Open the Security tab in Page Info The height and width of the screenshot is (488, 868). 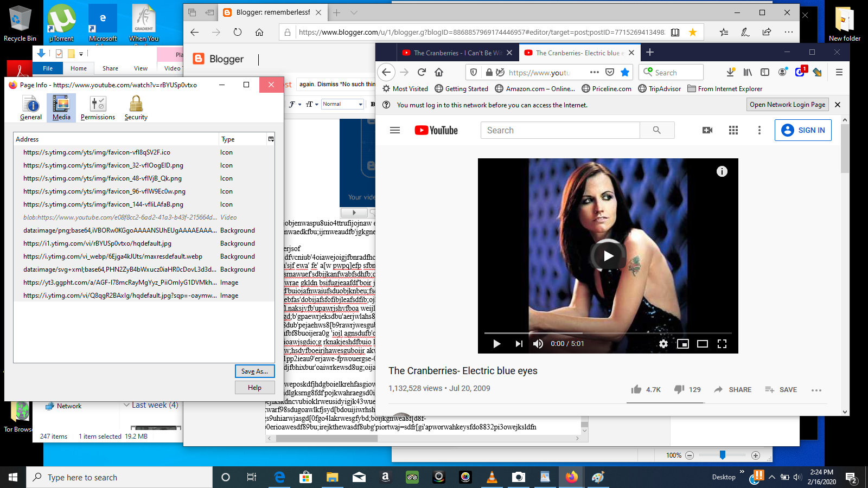click(136, 107)
